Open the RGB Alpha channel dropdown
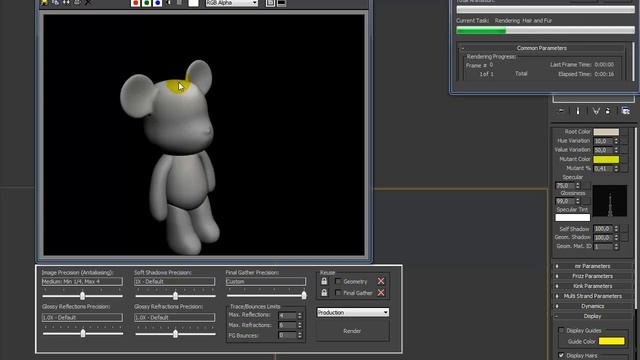The width and height of the screenshot is (640, 360). (231, 3)
